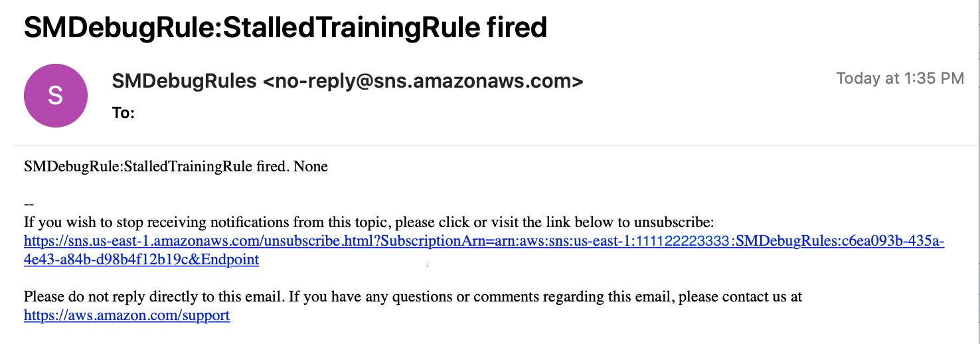Screen dimensions: 980x344
Task: Click the no-reply@sns.amazonaws.com sender address
Action: [423, 81]
